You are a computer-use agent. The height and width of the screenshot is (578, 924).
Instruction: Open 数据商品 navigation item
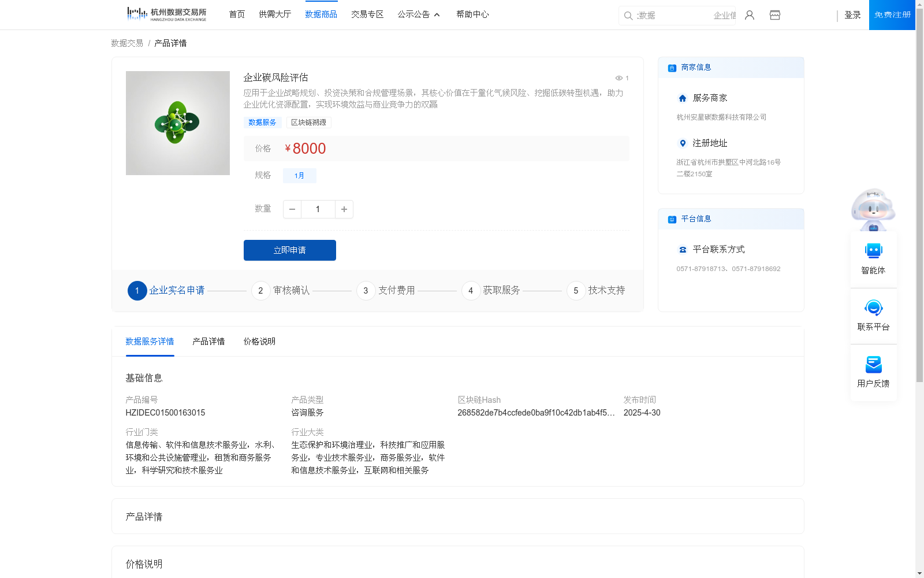pyautogui.click(x=321, y=14)
